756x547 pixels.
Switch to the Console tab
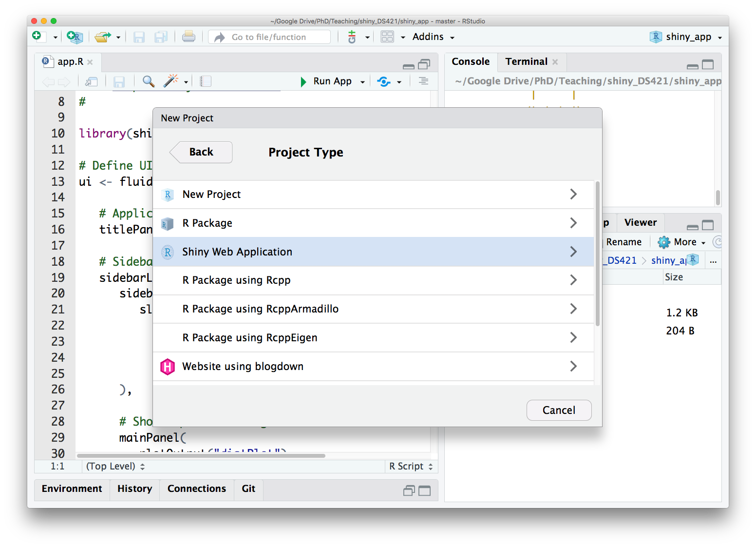point(471,62)
